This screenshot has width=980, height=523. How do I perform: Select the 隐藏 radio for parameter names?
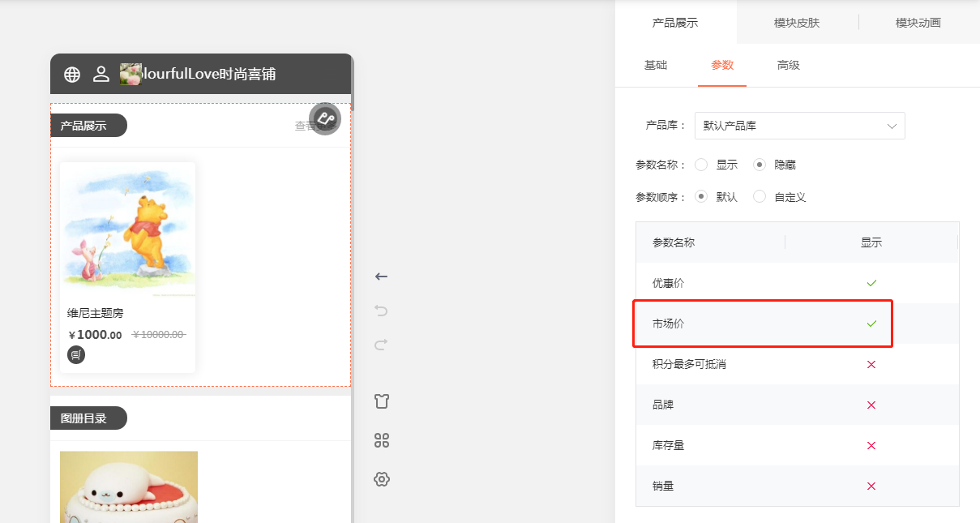click(x=760, y=165)
